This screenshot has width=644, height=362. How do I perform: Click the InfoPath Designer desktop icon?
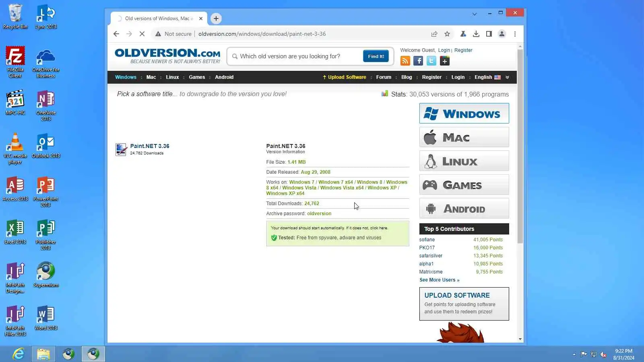point(15,277)
